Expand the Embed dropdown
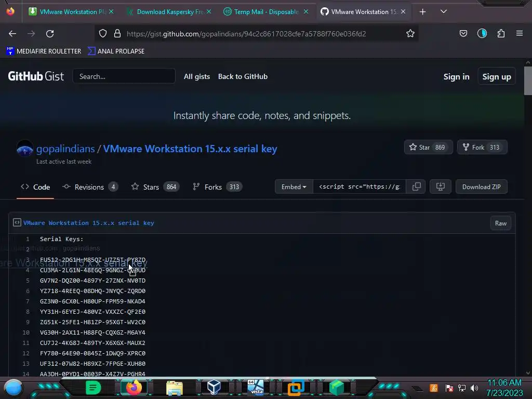This screenshot has height=399, width=532. pyautogui.click(x=294, y=187)
